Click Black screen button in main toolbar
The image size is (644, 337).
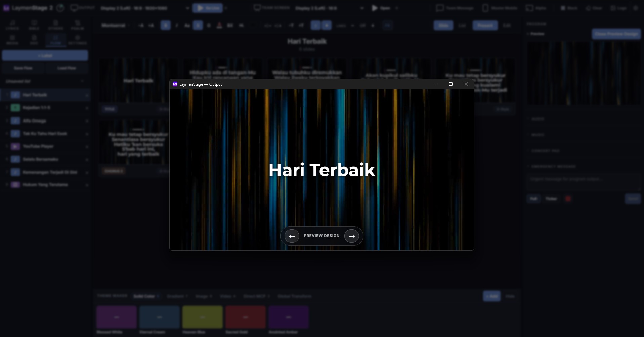569,8
